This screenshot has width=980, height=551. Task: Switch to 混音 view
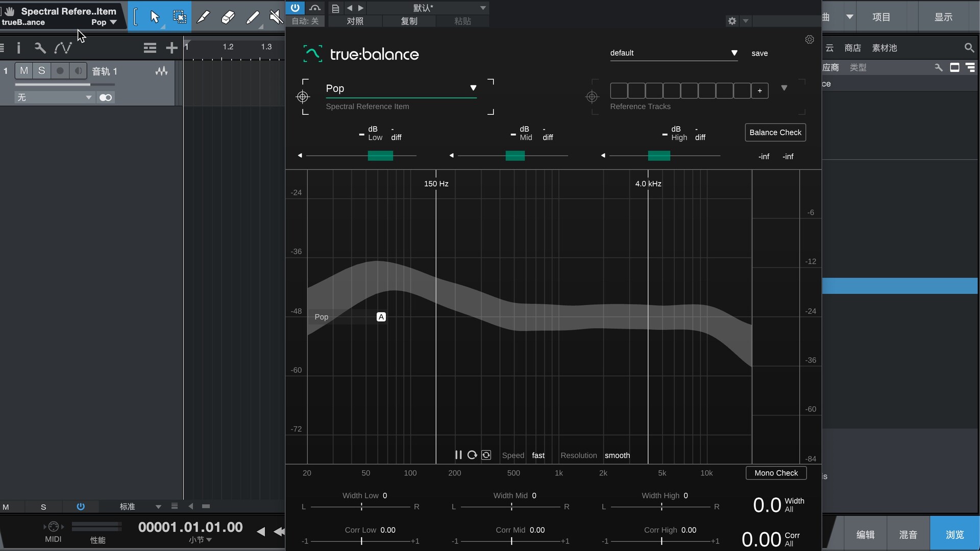(908, 534)
